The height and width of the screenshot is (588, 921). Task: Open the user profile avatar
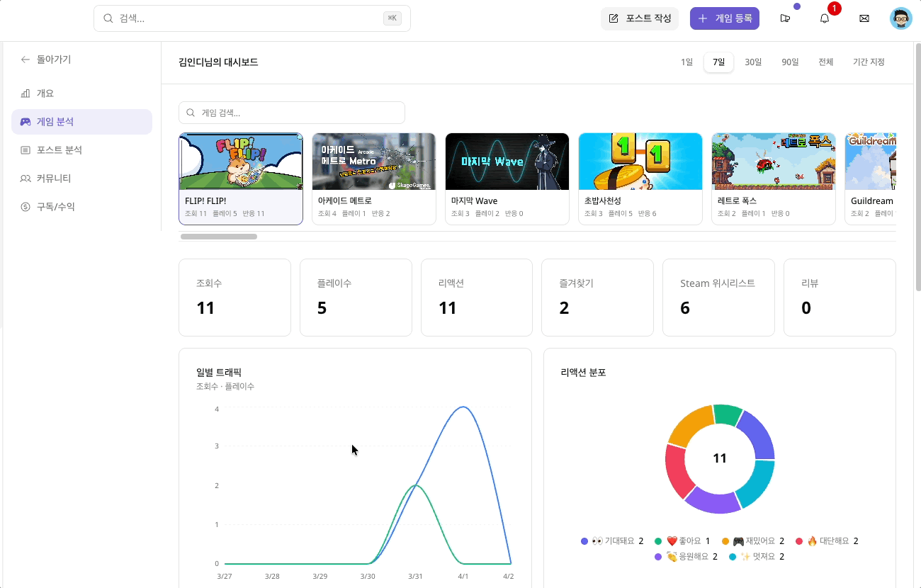[x=900, y=18]
